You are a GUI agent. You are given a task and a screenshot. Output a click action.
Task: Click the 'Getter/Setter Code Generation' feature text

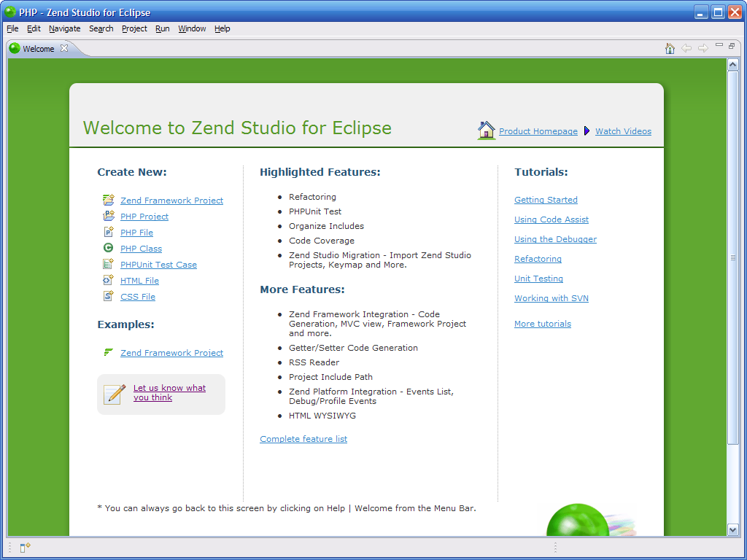tap(354, 348)
